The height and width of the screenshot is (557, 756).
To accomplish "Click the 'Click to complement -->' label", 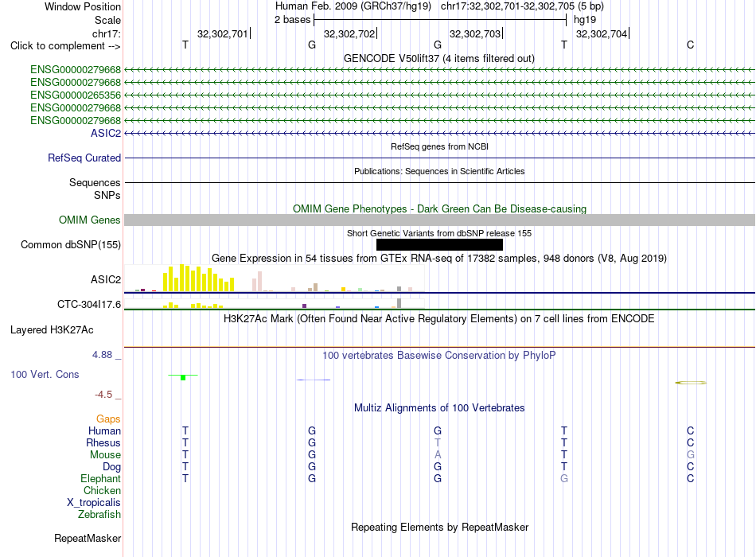I will 65,46.
